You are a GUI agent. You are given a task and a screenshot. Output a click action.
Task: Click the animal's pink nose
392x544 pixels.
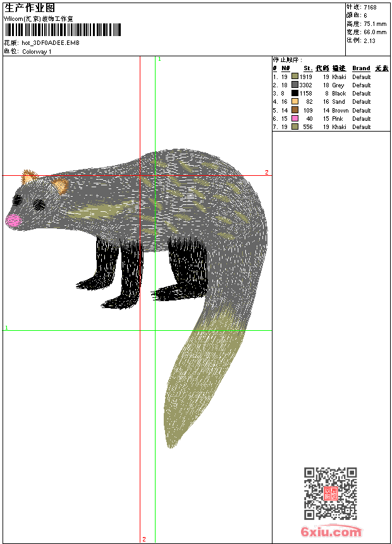13,220
